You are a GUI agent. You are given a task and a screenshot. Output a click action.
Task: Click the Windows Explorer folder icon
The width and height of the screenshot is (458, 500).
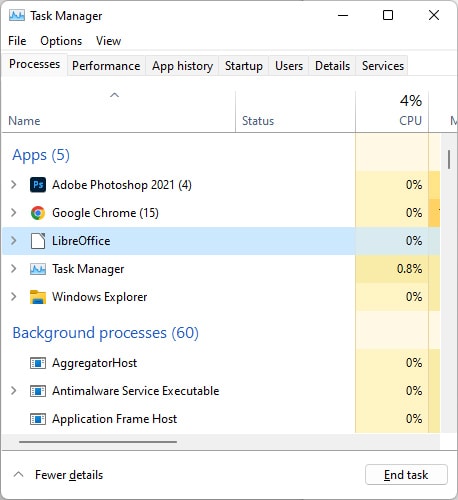[x=38, y=297]
